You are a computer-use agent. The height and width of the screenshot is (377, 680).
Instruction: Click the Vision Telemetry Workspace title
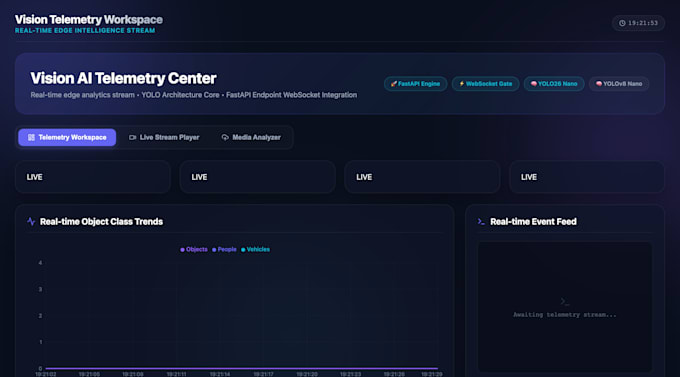click(x=89, y=20)
